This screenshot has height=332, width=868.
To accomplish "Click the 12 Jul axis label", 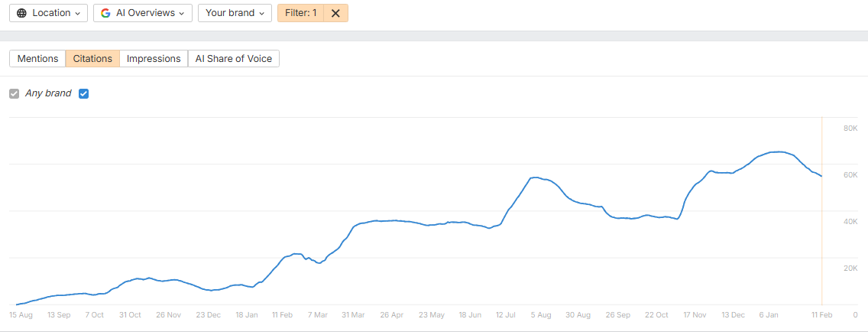I will tap(506, 315).
